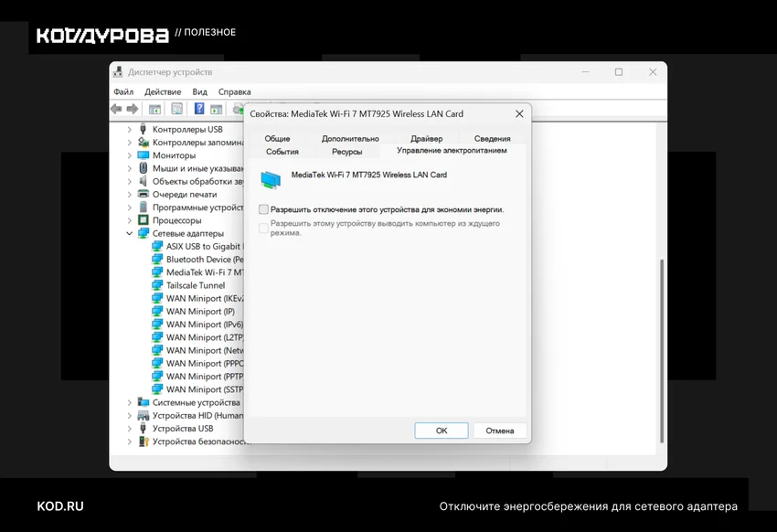Click the Процессоры chip icon
777x532 pixels.
pos(144,220)
